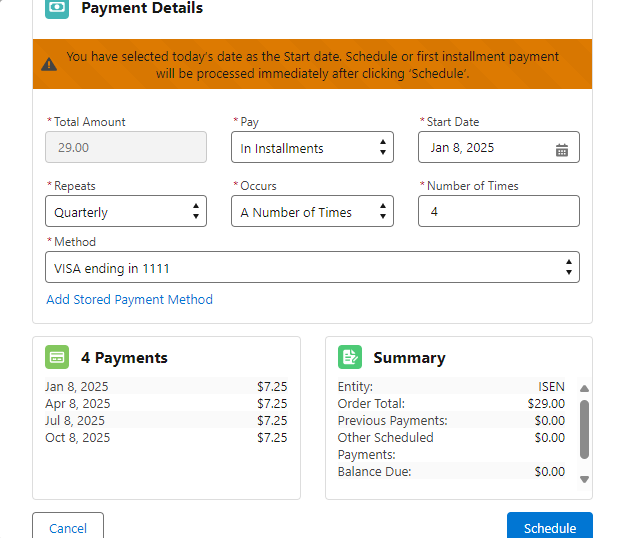The image size is (620, 538).
Task: Click the green 4 Payments card icon
Action: (x=57, y=357)
